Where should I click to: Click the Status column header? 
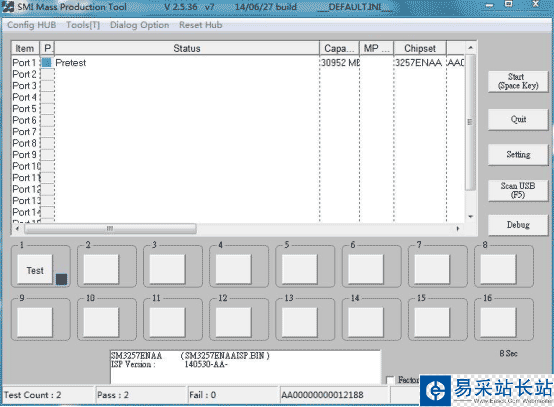187,48
